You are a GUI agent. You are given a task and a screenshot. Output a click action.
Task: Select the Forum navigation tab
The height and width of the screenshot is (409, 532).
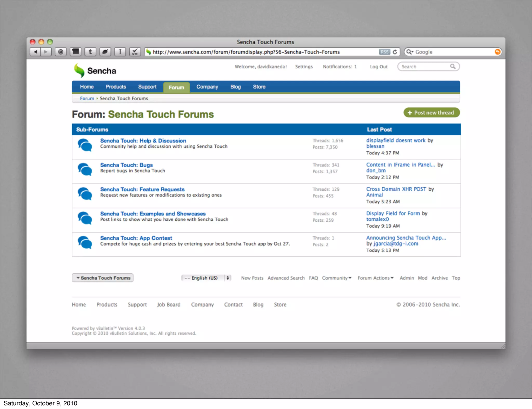tap(176, 87)
